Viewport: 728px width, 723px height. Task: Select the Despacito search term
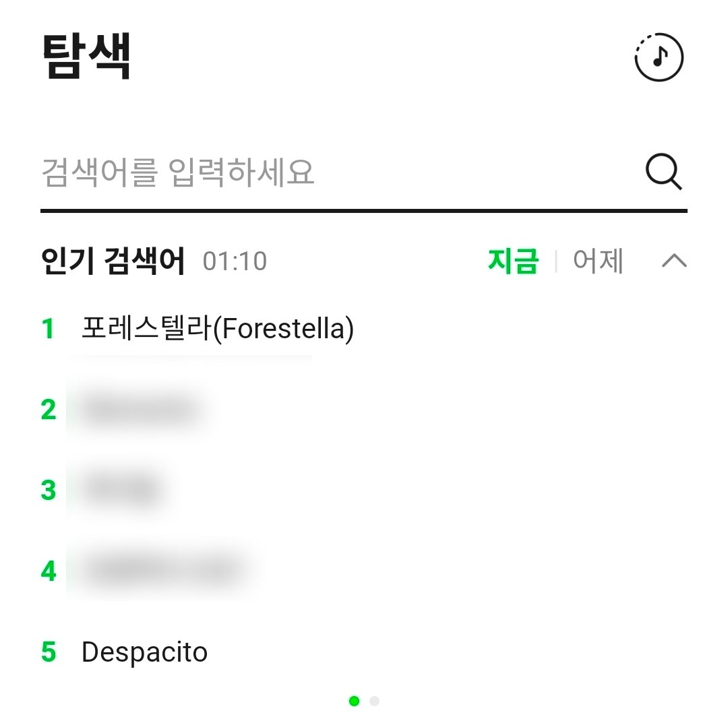[144, 652]
